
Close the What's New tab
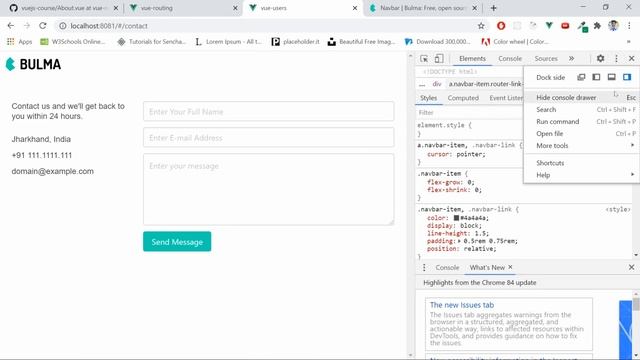point(510,267)
